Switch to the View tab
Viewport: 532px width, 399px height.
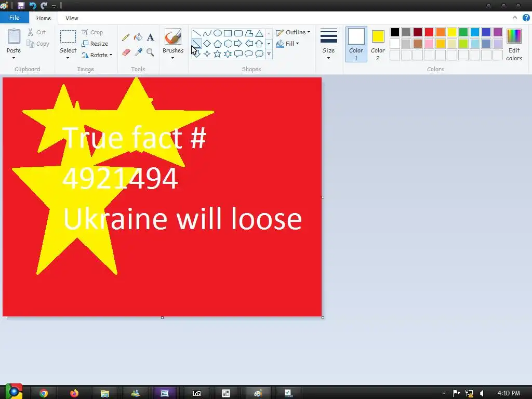click(72, 18)
